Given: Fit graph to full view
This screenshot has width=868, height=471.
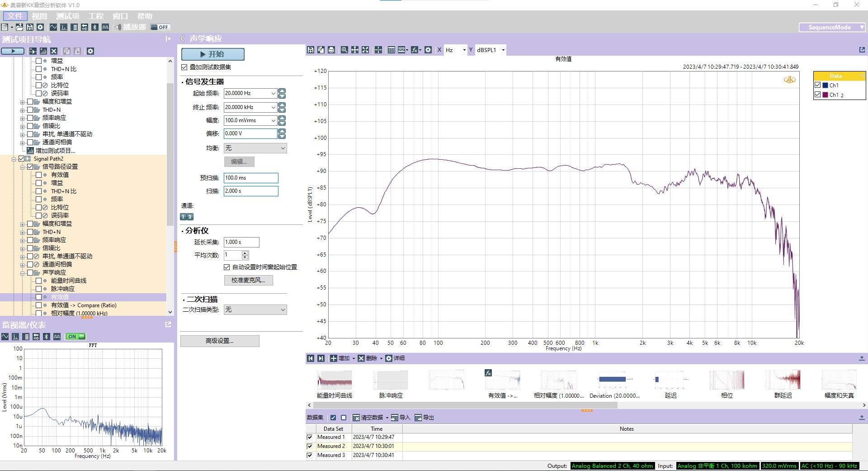Looking at the screenshot, I should coord(365,50).
